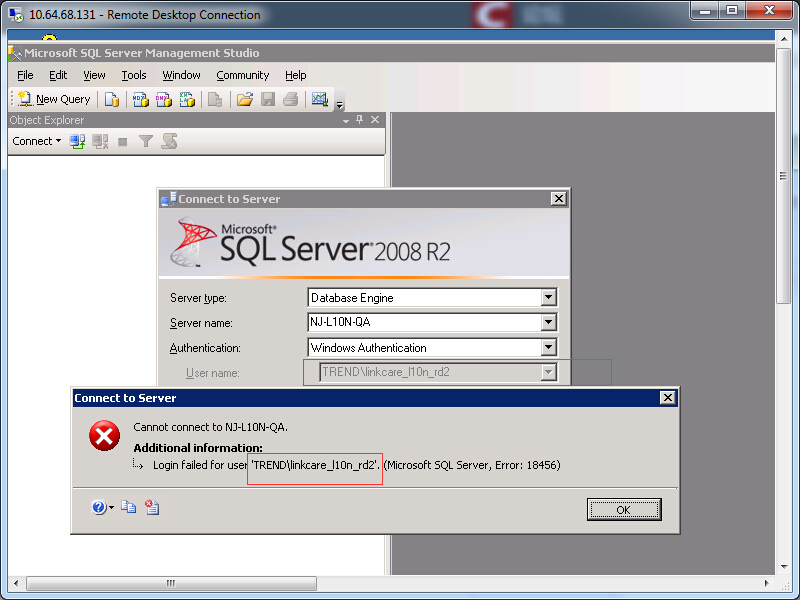Minimize the Remote Desktop Connection window

pyautogui.click(x=705, y=11)
